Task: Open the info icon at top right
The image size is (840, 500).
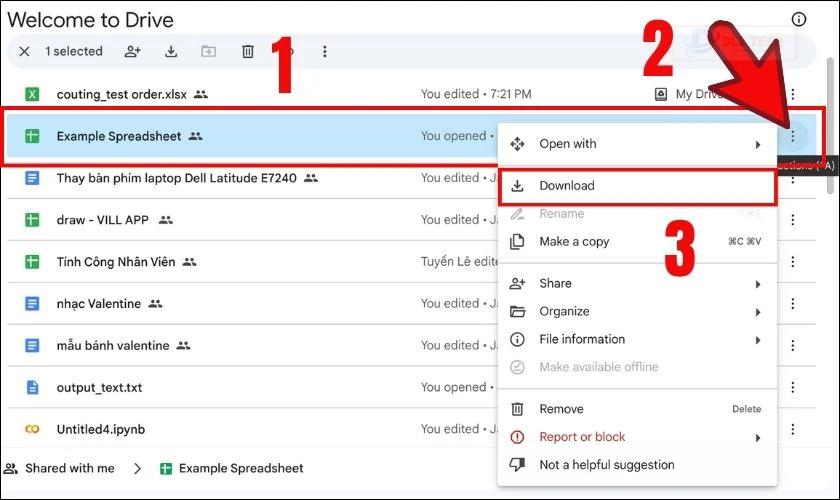Action: [x=798, y=19]
